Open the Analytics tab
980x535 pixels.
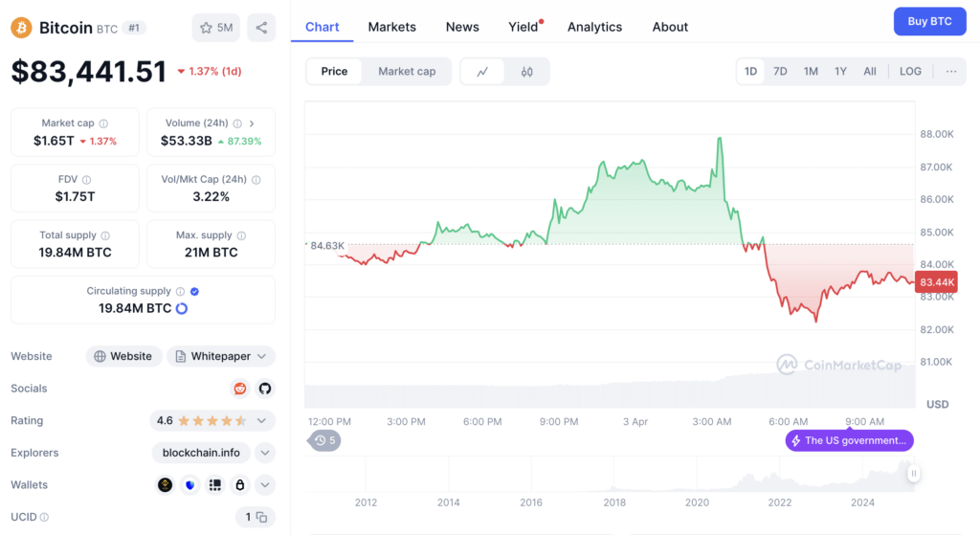(595, 27)
